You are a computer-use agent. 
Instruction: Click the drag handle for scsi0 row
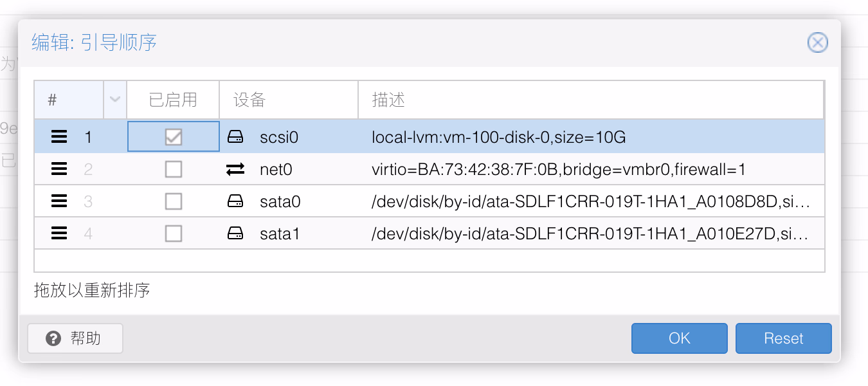click(x=59, y=136)
